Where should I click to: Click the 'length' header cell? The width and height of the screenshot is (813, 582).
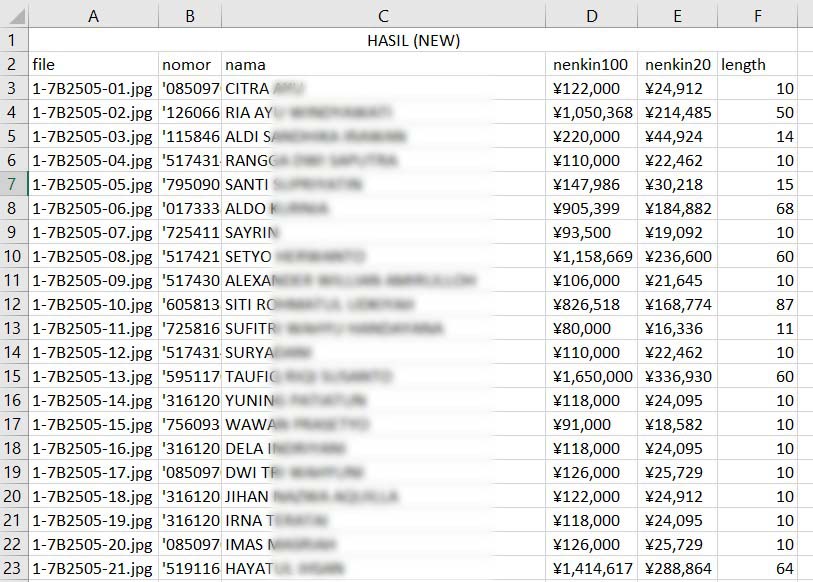[x=758, y=64]
